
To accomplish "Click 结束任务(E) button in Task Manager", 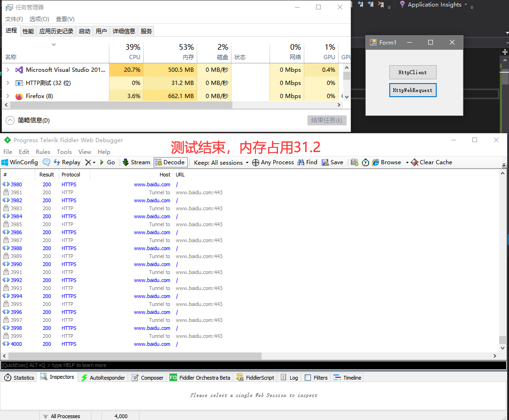I will click(326, 120).
